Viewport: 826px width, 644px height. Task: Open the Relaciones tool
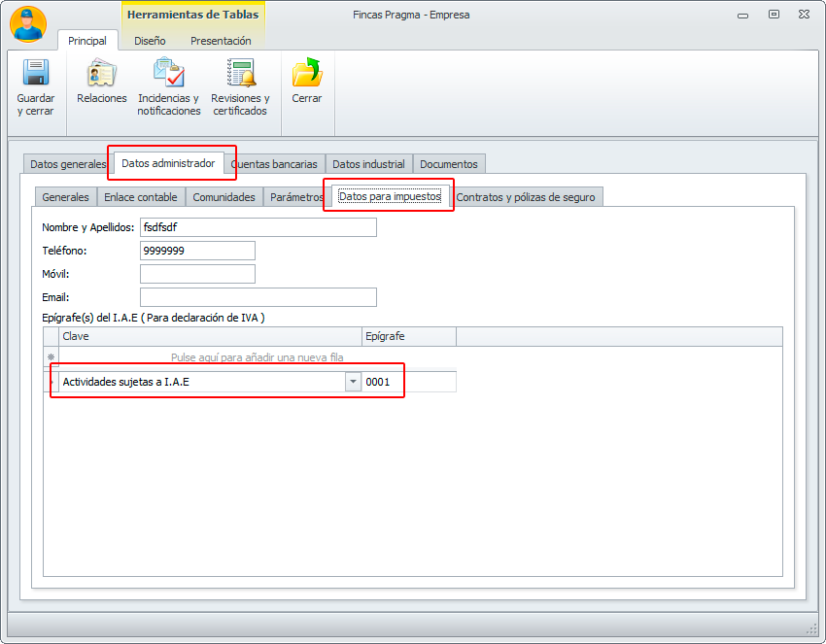pos(102,83)
